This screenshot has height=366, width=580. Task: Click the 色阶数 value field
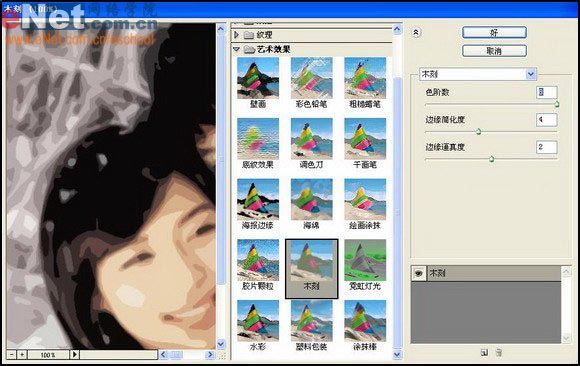point(546,92)
